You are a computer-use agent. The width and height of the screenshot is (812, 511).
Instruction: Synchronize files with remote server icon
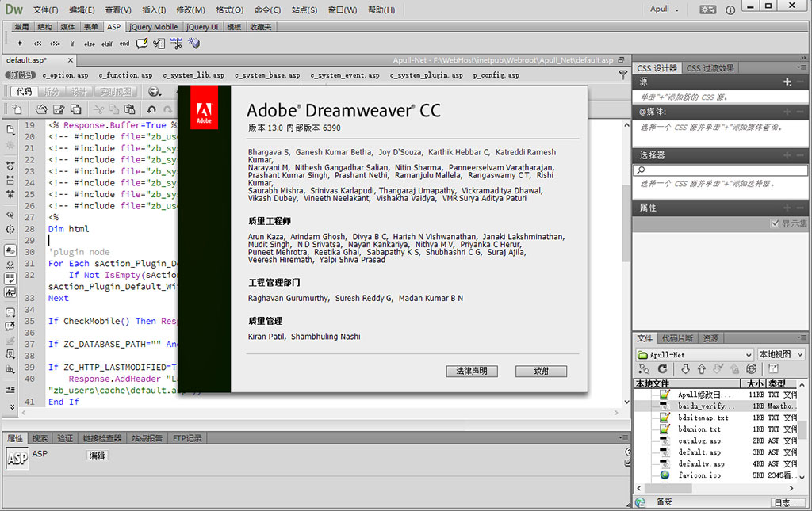(752, 368)
